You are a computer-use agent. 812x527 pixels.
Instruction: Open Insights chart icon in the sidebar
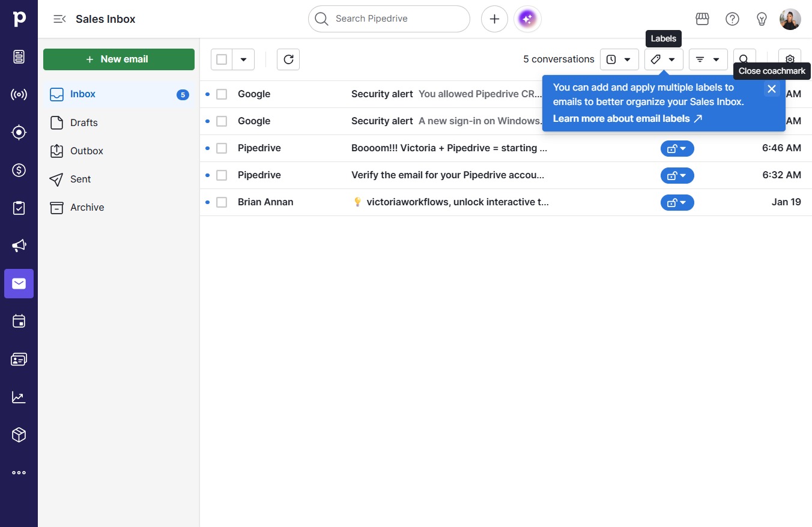[x=19, y=397]
